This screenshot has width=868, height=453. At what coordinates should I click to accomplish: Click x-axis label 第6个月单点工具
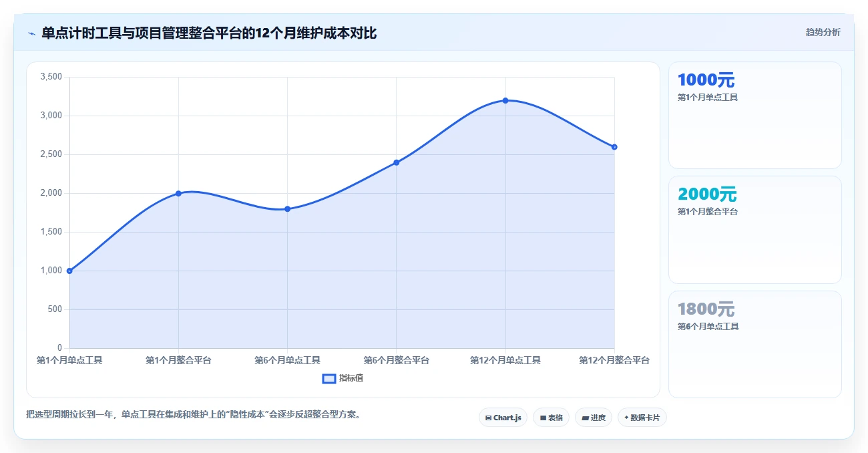pyautogui.click(x=287, y=360)
